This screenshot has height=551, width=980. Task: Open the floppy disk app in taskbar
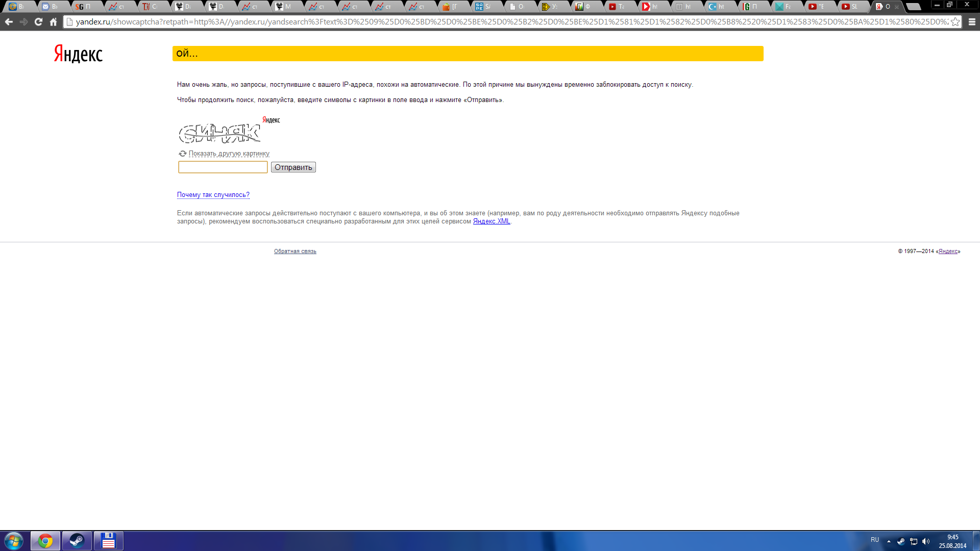pos(109,541)
